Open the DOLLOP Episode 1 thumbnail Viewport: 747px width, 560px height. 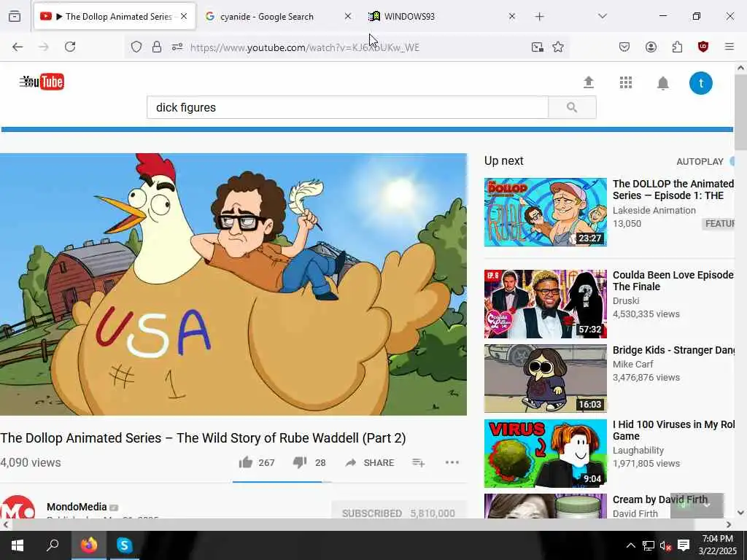tap(546, 212)
